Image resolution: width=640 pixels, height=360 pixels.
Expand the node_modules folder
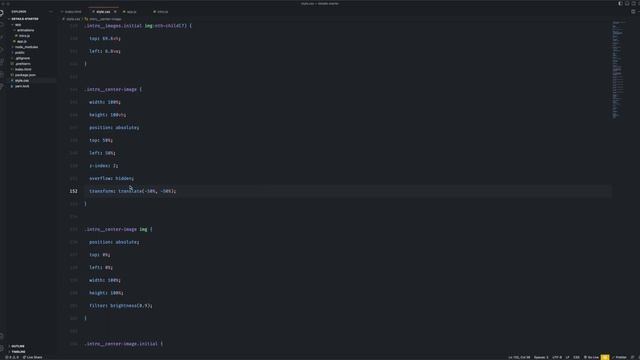(27, 47)
